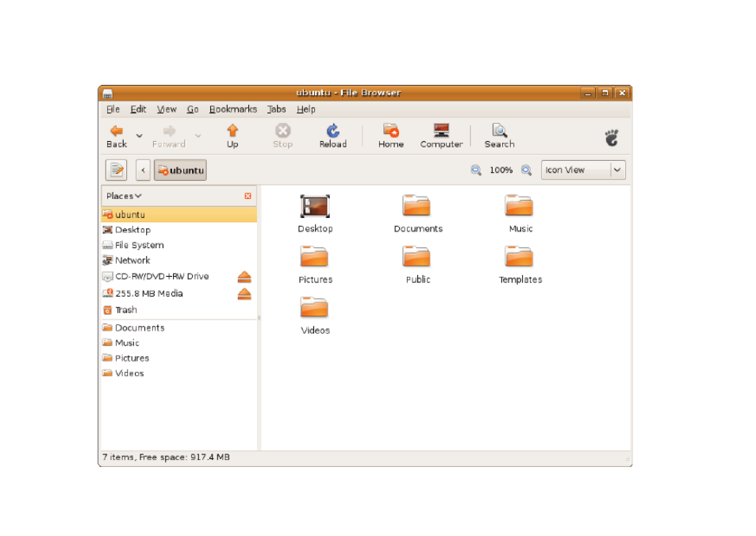Go up one folder level
The width and height of the screenshot is (756, 536).
232,136
